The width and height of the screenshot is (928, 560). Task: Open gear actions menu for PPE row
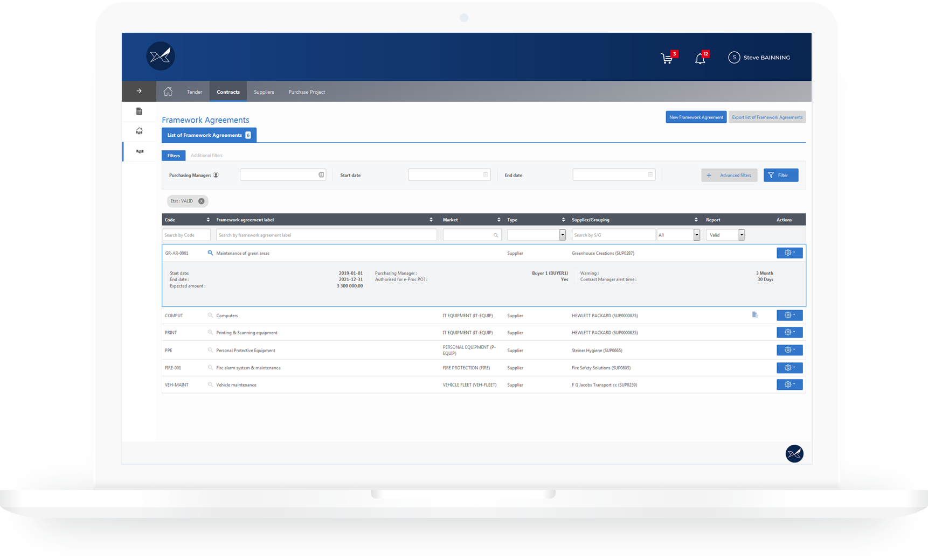[790, 350]
